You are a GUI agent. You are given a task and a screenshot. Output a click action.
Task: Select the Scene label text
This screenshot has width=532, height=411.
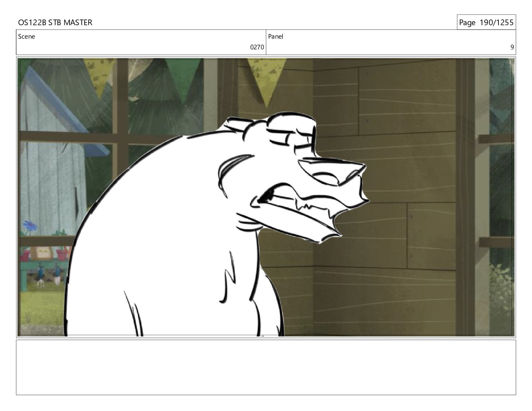27,37
